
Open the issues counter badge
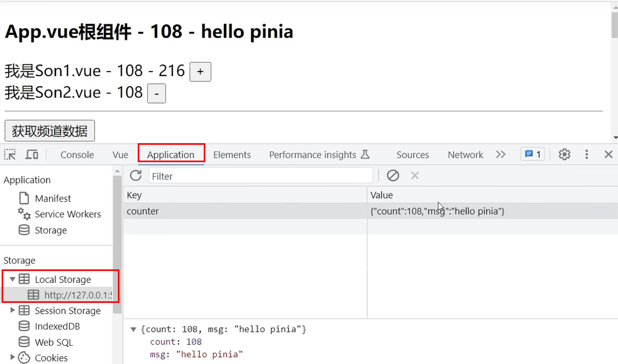[x=533, y=154]
